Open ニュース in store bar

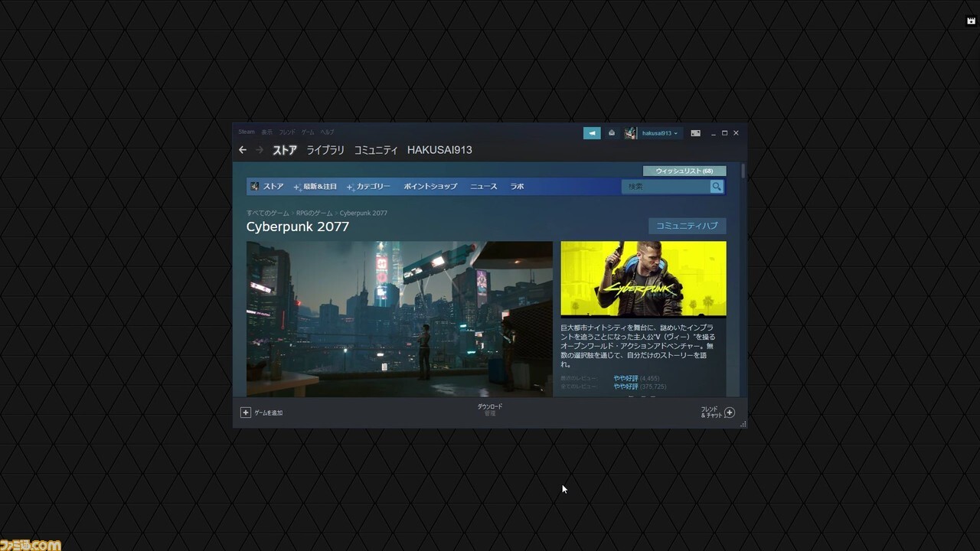483,187
